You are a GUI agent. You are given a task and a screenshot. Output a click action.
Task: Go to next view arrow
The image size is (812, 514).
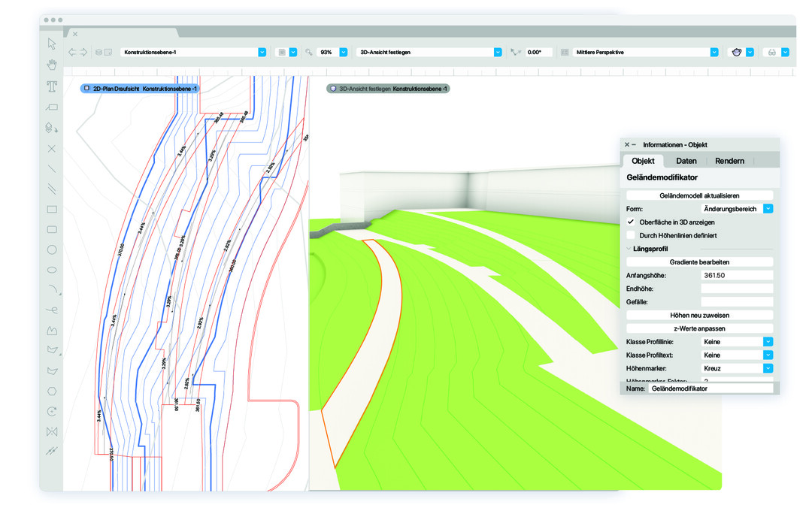pyautogui.click(x=83, y=53)
